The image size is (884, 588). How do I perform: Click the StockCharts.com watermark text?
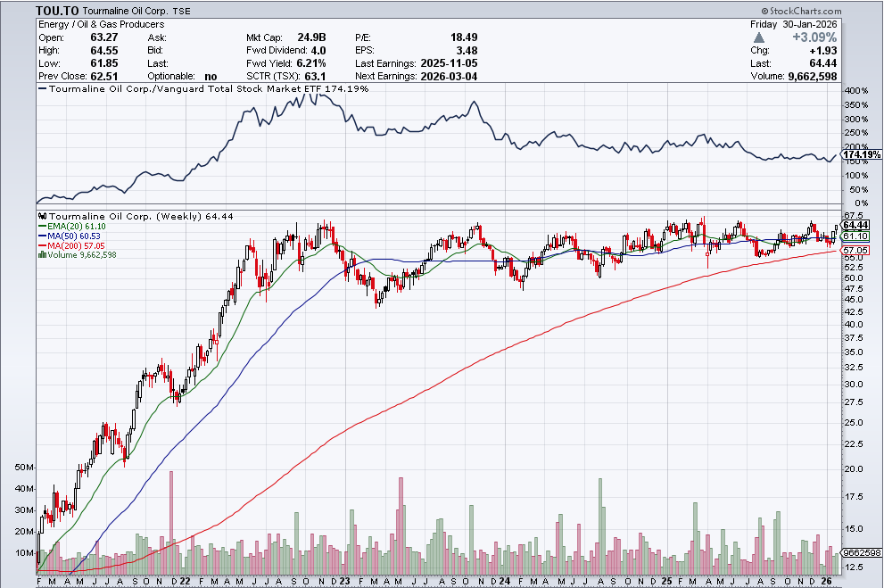(801, 11)
